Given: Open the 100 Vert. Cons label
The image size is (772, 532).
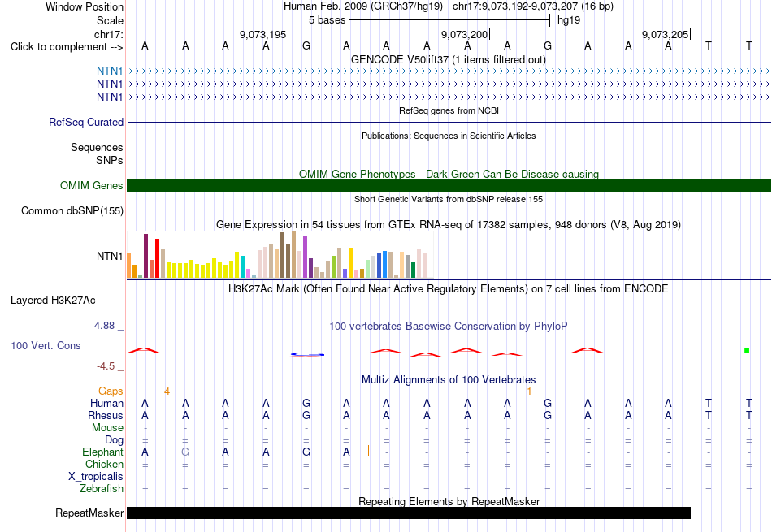Looking at the screenshot, I should (46, 345).
